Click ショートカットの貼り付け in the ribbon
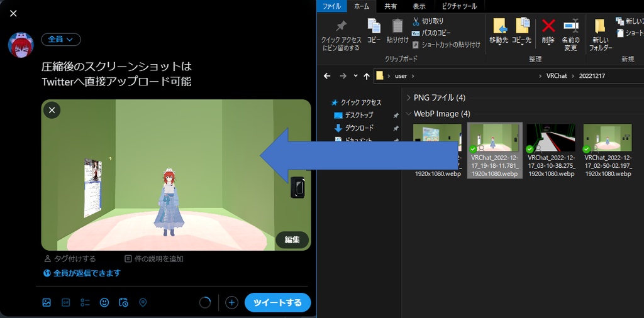Image resolution: width=644 pixels, height=318 pixels. [446, 45]
